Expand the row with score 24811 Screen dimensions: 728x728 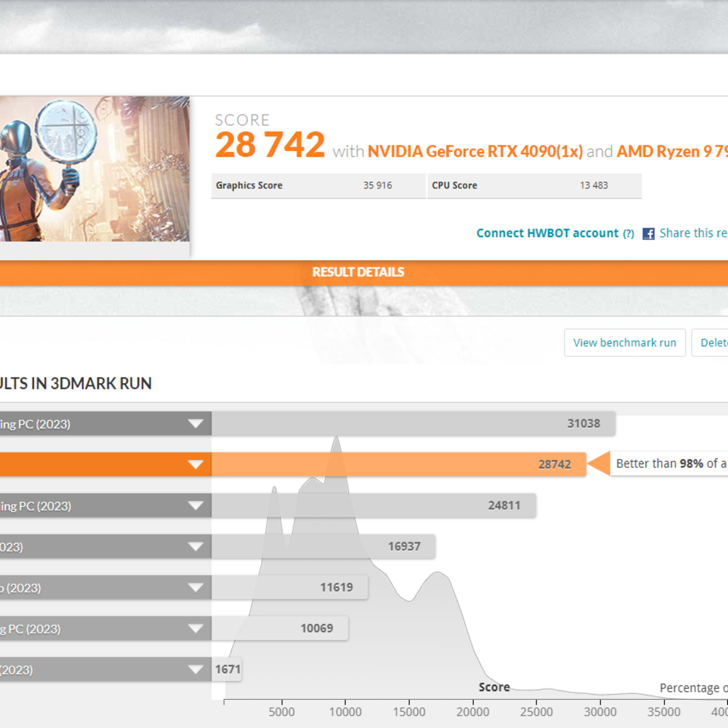(196, 505)
